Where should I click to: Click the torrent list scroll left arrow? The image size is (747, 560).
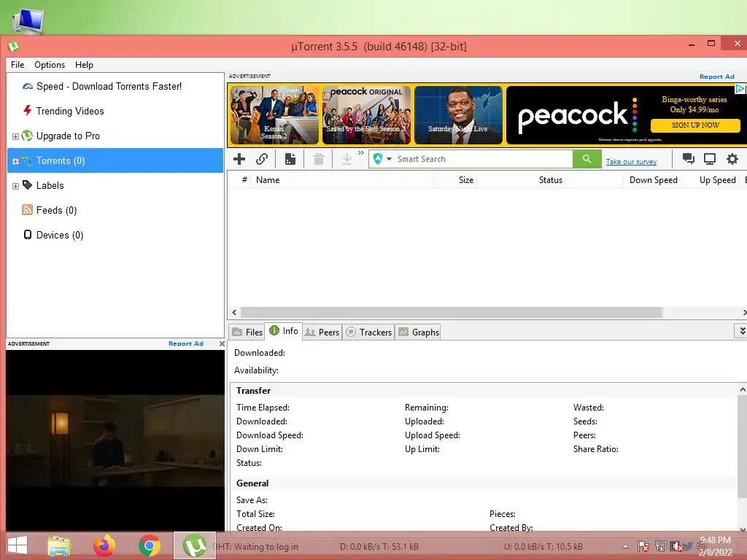pyautogui.click(x=234, y=312)
